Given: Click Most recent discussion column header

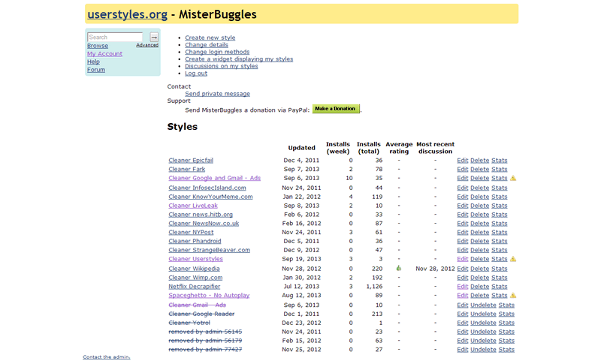Looking at the screenshot, I should point(435,148).
